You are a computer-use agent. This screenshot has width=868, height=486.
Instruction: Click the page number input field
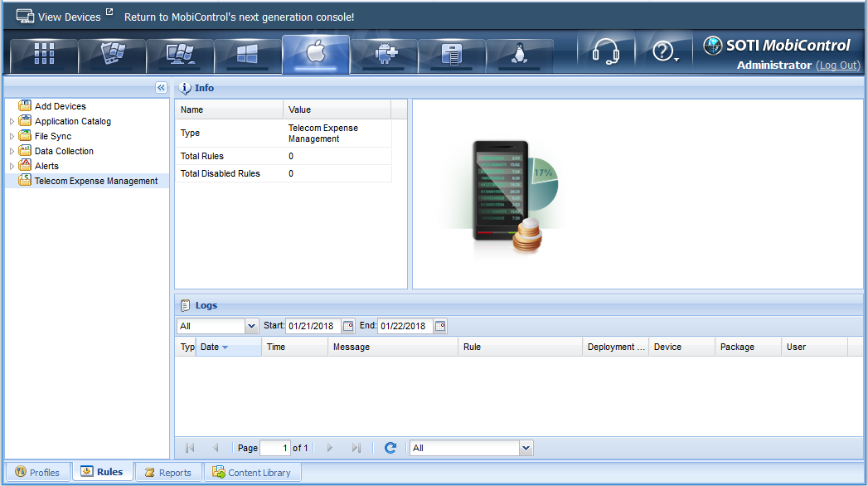[x=274, y=448]
